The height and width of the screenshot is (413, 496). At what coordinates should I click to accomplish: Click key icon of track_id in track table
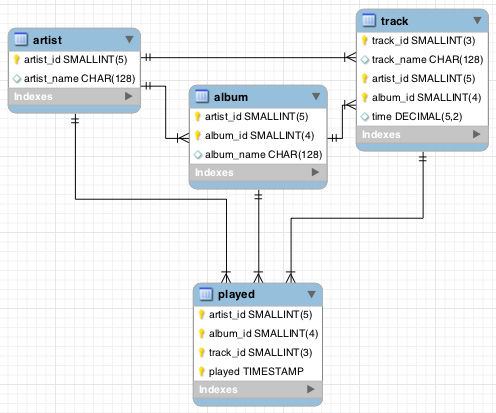(365, 41)
